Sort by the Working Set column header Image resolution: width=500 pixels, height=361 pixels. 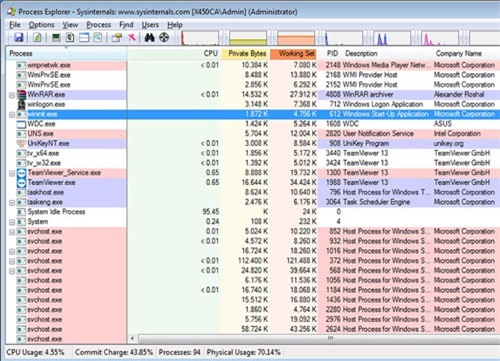pyautogui.click(x=294, y=54)
